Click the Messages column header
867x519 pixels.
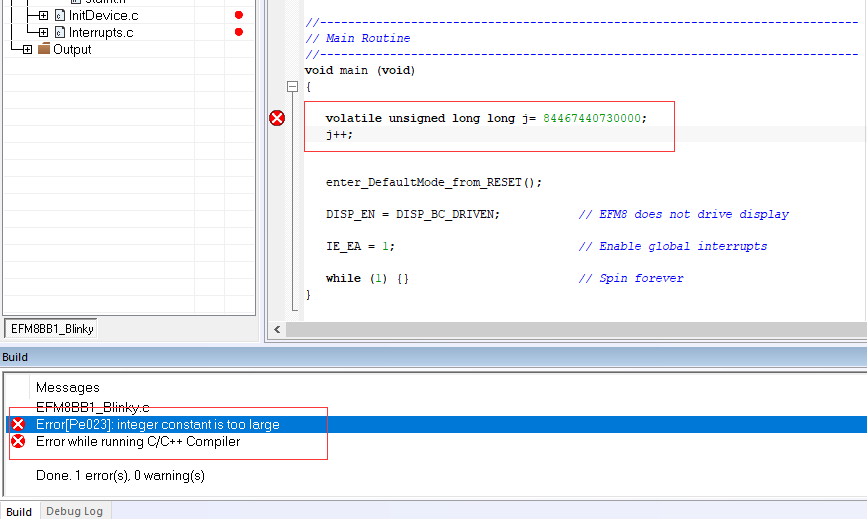68,387
